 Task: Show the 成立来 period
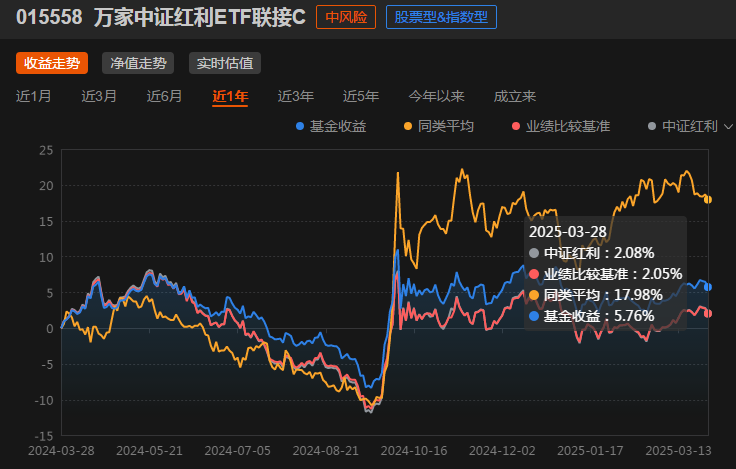(514, 96)
